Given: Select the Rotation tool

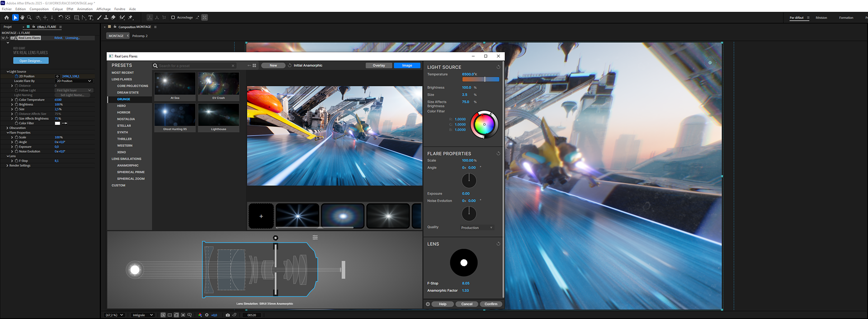Looking at the screenshot, I should tap(61, 18).
